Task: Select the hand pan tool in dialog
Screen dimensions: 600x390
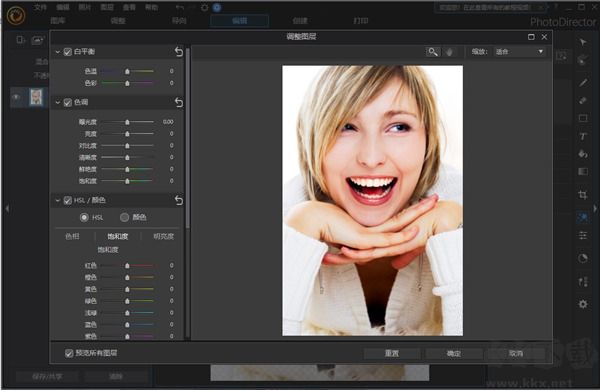Action: click(x=449, y=52)
